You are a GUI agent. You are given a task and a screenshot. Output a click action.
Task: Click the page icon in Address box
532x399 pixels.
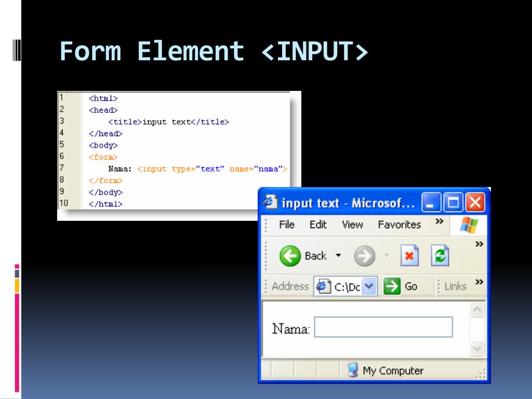point(323,286)
